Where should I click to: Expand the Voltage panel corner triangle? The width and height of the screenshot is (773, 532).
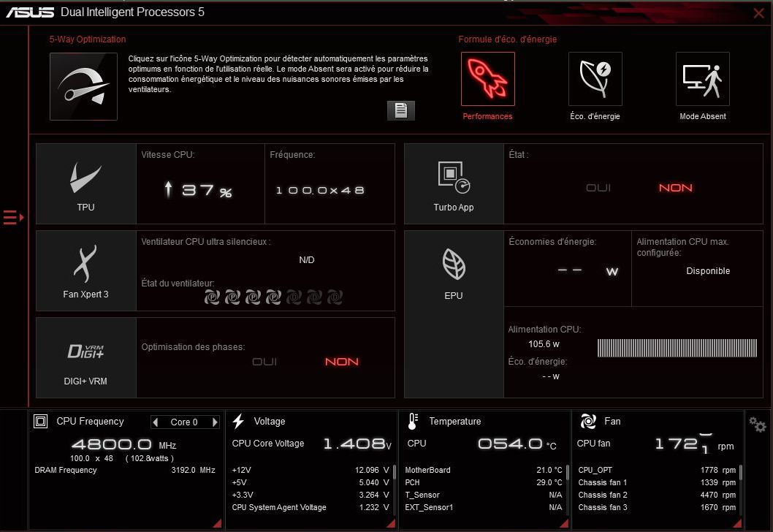tap(391, 523)
